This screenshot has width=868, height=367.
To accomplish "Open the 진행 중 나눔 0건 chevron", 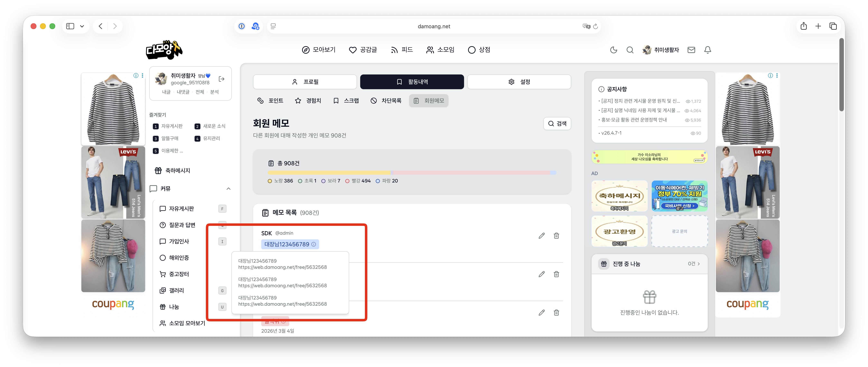I will point(699,264).
